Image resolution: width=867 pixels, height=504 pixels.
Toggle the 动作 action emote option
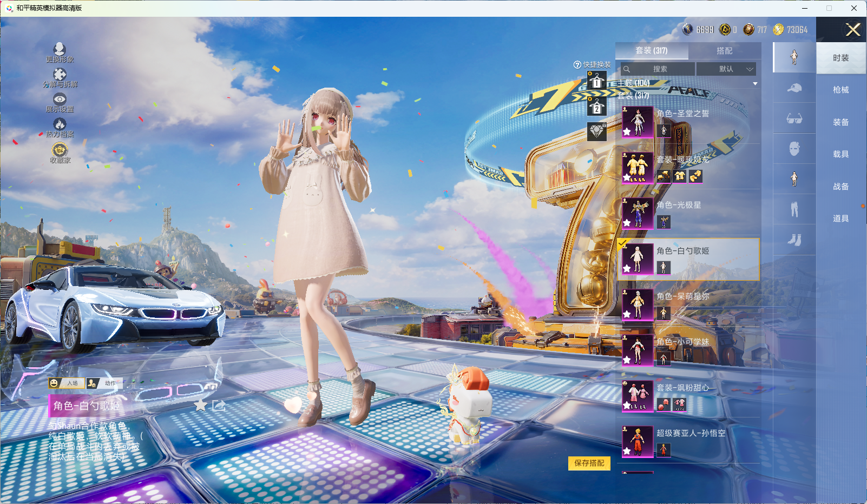point(104,383)
